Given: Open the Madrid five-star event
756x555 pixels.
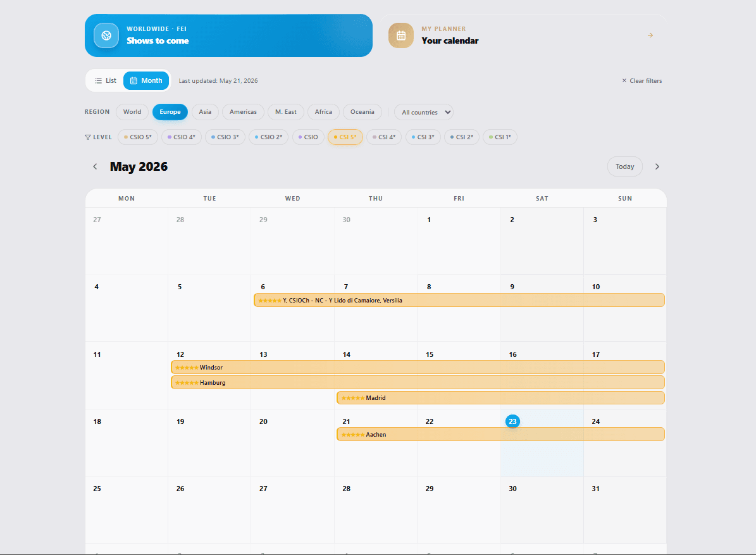Looking at the screenshot, I should pyautogui.click(x=500, y=398).
